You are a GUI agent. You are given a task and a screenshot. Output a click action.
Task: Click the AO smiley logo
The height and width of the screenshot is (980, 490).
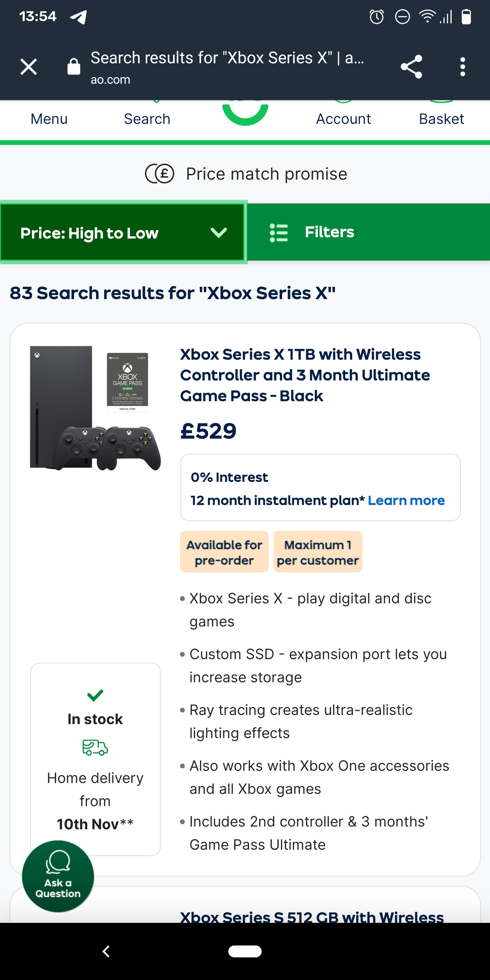pyautogui.click(x=245, y=114)
